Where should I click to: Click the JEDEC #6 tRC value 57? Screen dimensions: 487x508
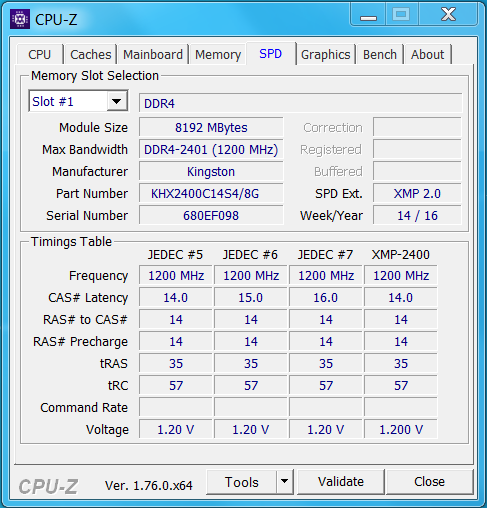251,386
